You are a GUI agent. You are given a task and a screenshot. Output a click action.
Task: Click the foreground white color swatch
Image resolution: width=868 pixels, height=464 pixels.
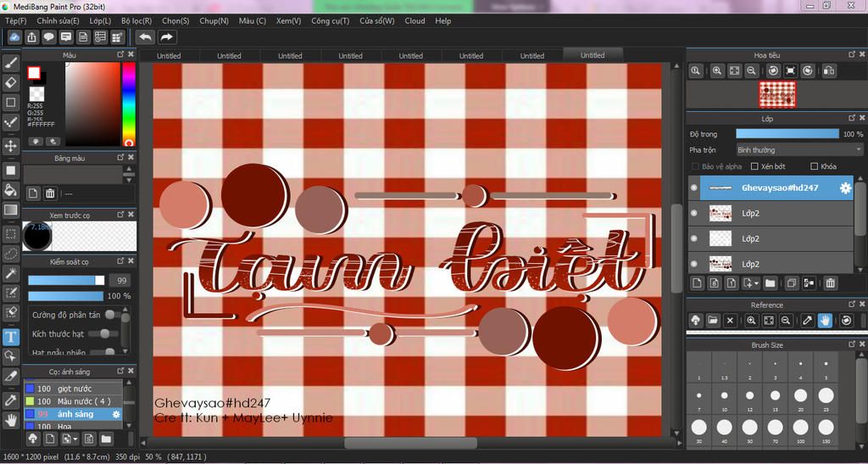[34, 73]
